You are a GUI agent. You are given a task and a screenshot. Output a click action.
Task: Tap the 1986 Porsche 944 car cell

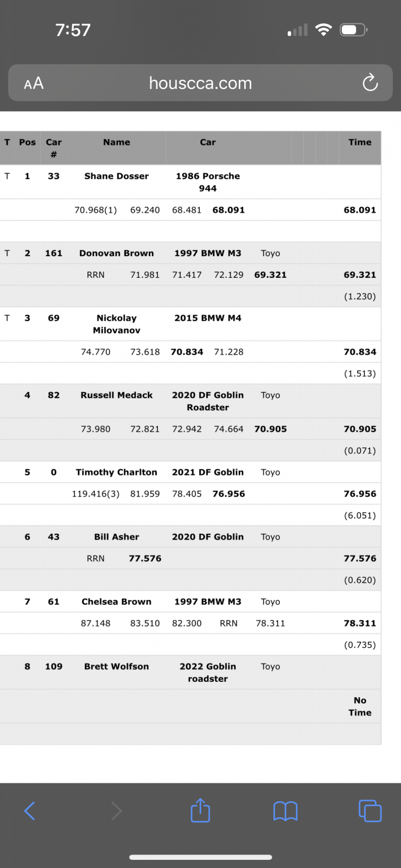tap(208, 182)
